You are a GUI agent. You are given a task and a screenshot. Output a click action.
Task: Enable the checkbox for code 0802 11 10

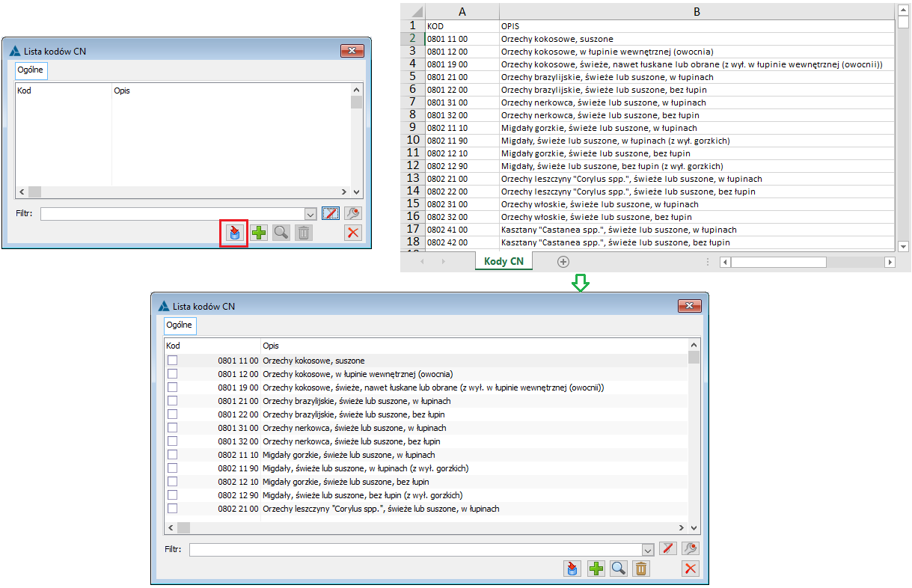[173, 455]
